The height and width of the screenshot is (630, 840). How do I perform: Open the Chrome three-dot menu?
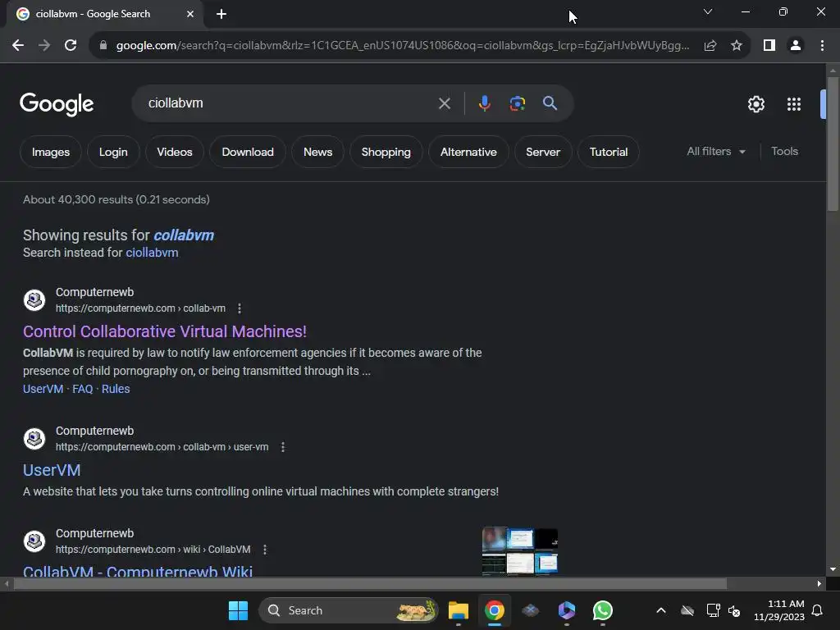tap(822, 46)
